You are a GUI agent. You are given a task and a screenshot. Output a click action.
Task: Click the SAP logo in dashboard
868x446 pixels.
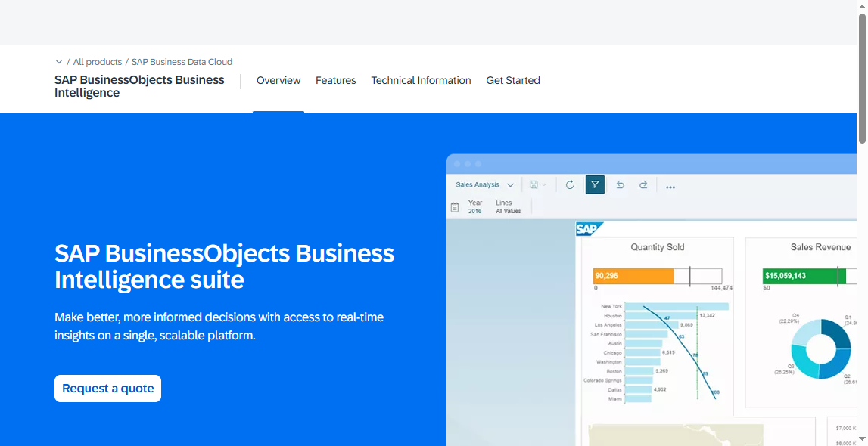pyautogui.click(x=589, y=229)
